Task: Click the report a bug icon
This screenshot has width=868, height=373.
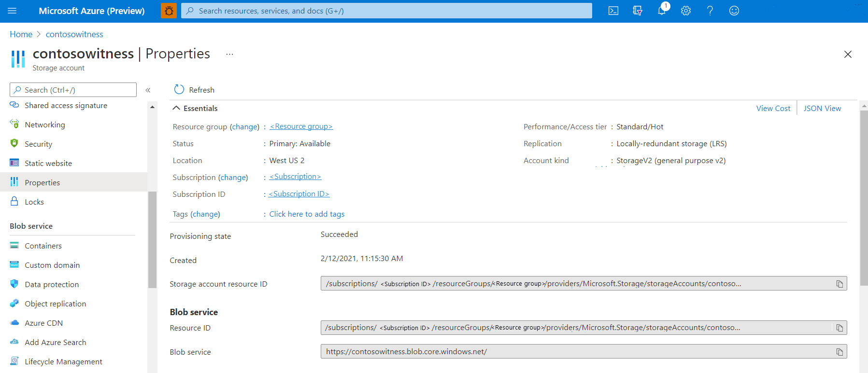Action: point(169,11)
